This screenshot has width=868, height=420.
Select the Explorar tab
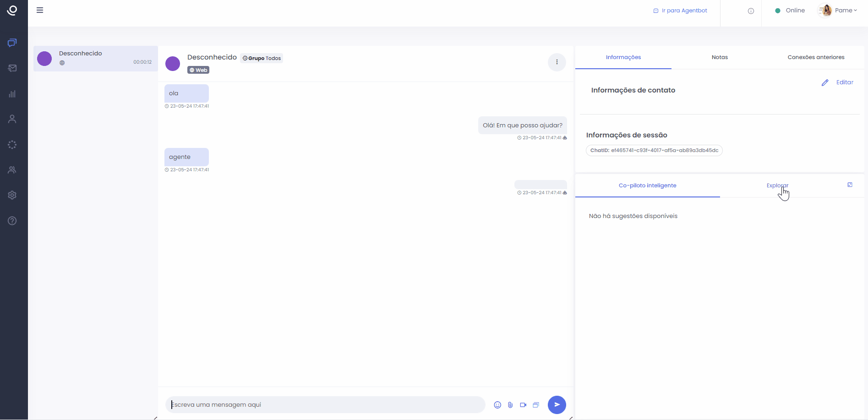tap(777, 185)
